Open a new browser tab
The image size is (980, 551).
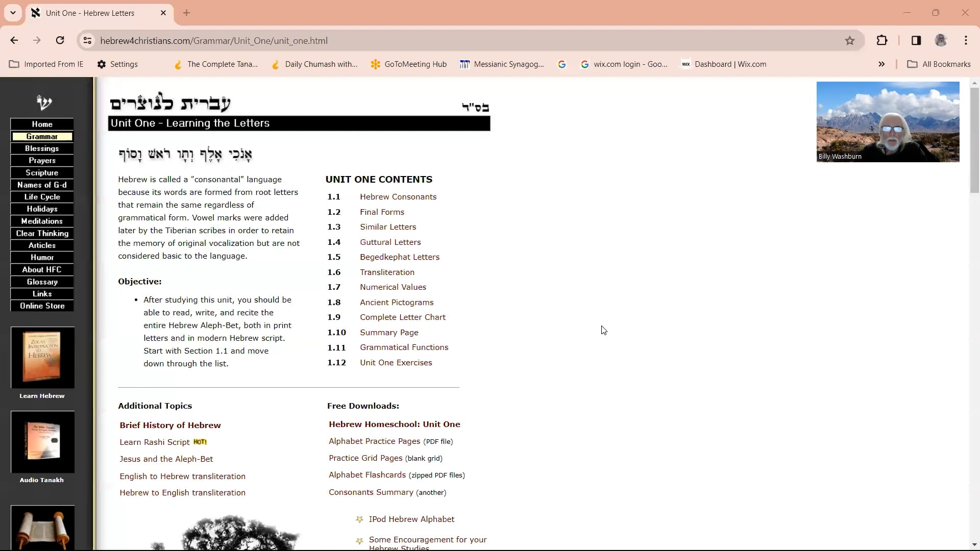pos(186,13)
